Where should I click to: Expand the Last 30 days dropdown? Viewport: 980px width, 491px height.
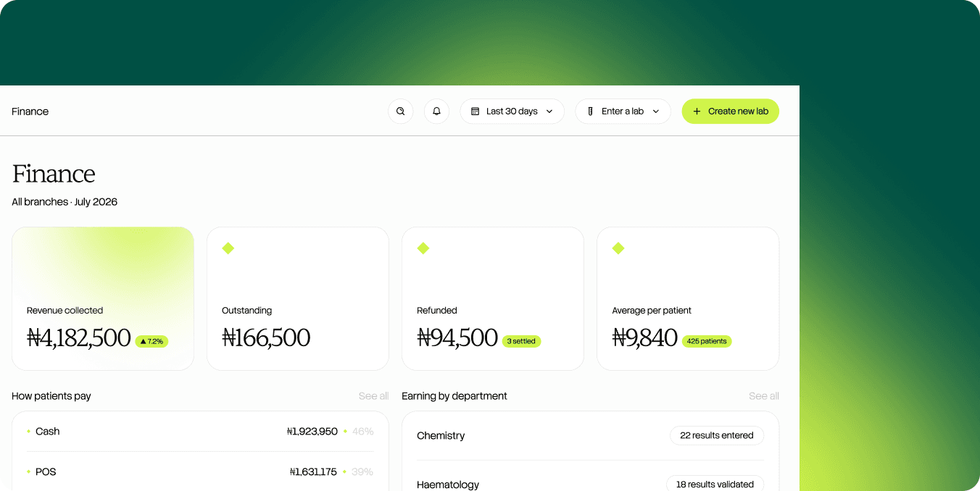[512, 112]
